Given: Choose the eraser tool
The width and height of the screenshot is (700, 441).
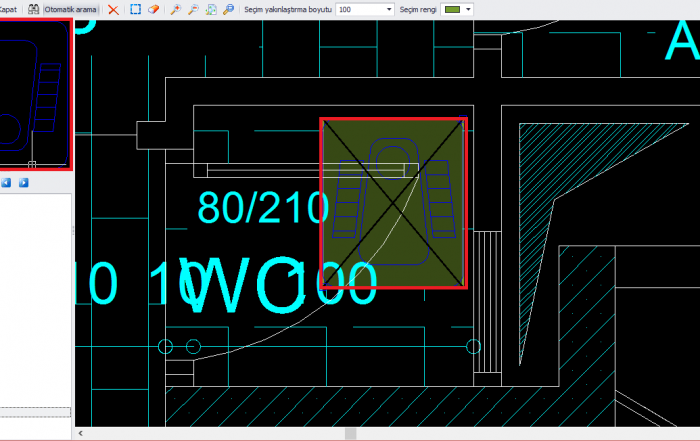Looking at the screenshot, I should click(x=153, y=9).
